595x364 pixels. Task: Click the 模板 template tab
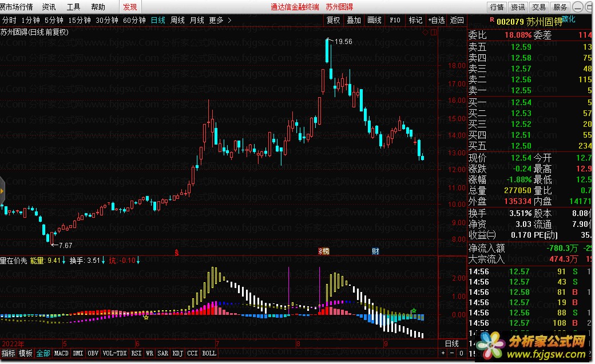tap(25, 353)
